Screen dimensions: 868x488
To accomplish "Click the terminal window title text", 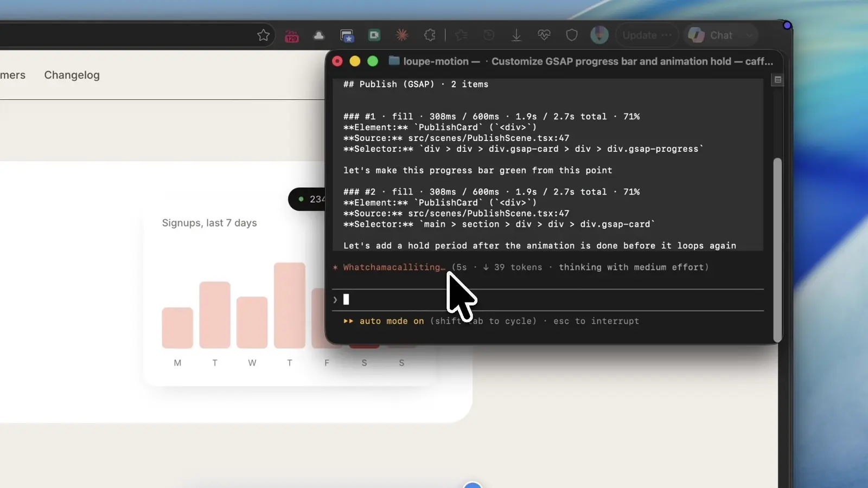I will [588, 61].
